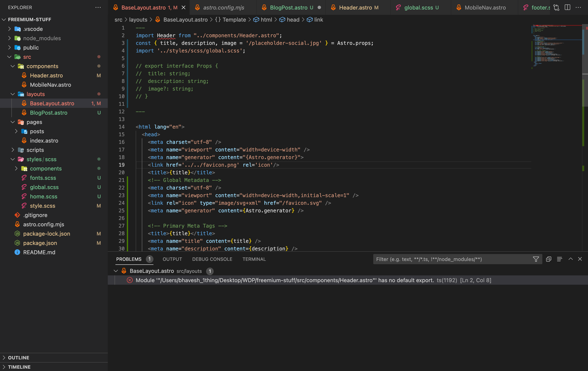Expand the node_modules folder

click(9, 38)
